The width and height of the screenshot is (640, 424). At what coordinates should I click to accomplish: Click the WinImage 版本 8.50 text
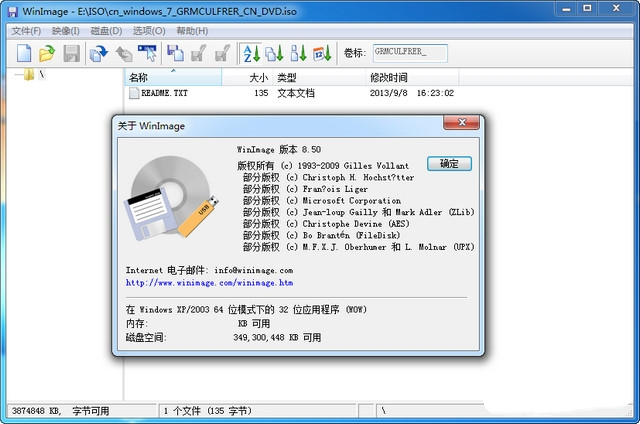(x=279, y=149)
